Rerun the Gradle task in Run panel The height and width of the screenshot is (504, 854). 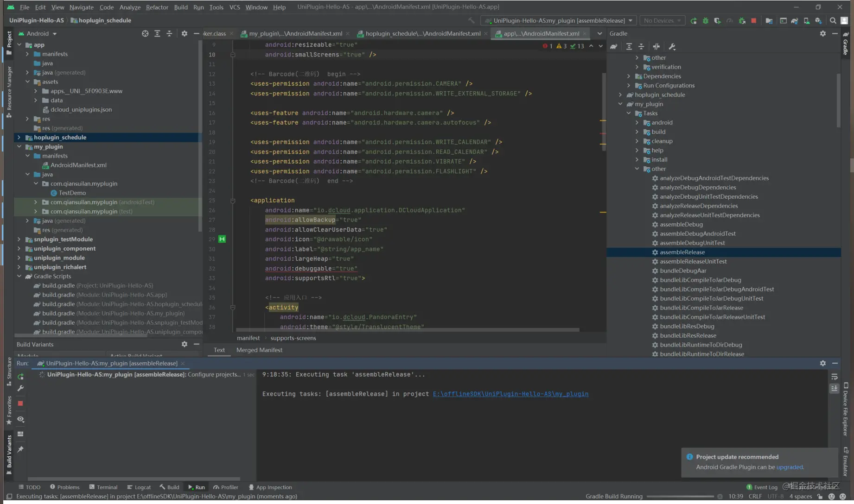20,377
